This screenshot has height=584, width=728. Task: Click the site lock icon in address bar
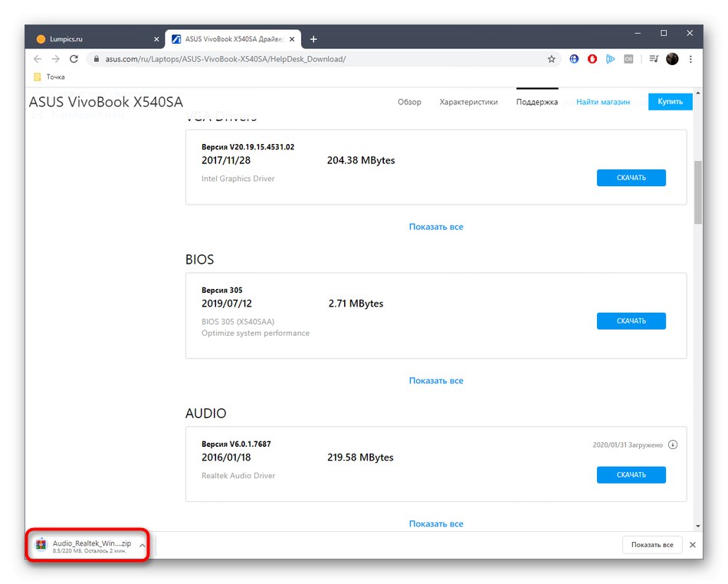click(97, 59)
